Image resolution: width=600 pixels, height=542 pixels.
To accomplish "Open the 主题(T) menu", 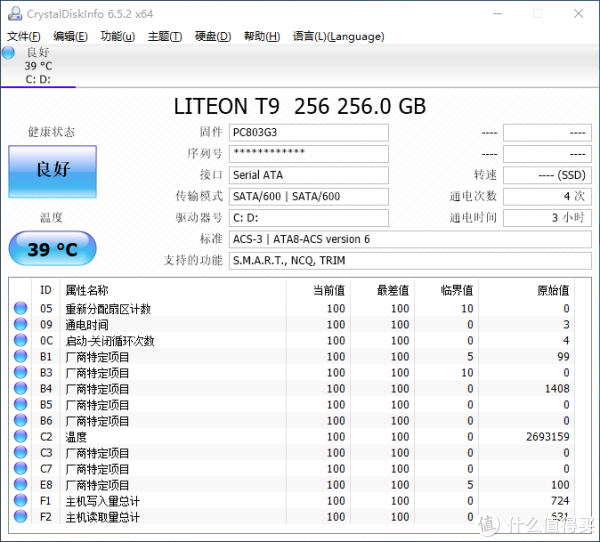I will pyautogui.click(x=165, y=36).
